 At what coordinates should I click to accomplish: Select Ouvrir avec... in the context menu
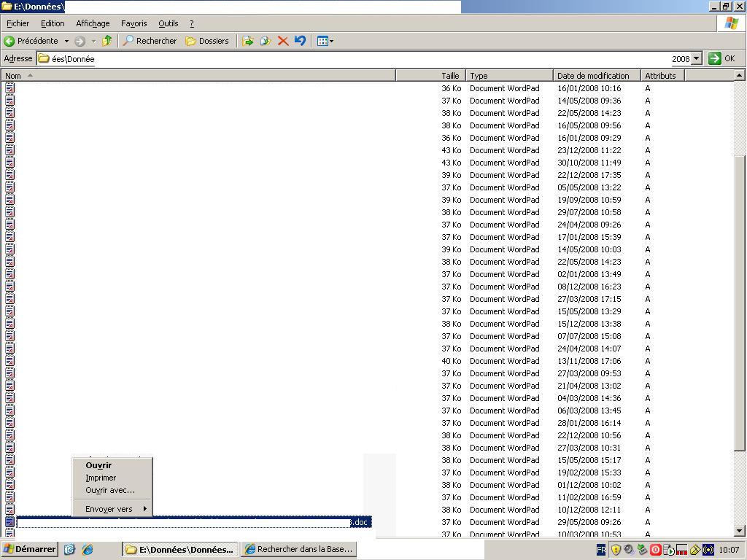pyautogui.click(x=110, y=490)
